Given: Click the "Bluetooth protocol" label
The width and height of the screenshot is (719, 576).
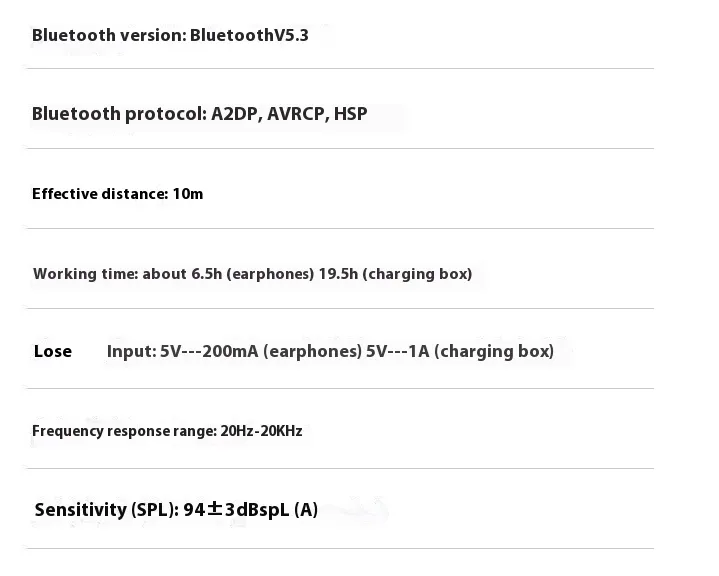Looking at the screenshot, I should pyautogui.click(x=118, y=114).
